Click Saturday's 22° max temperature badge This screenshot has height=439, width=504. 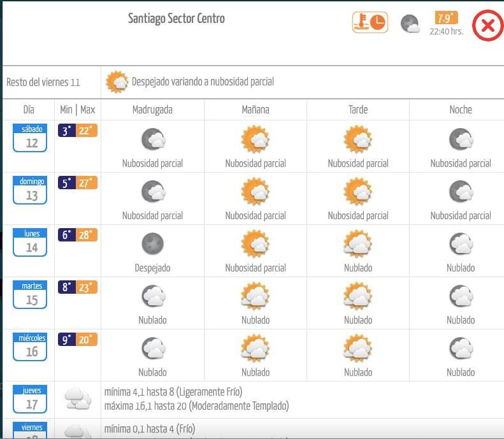[x=87, y=131]
